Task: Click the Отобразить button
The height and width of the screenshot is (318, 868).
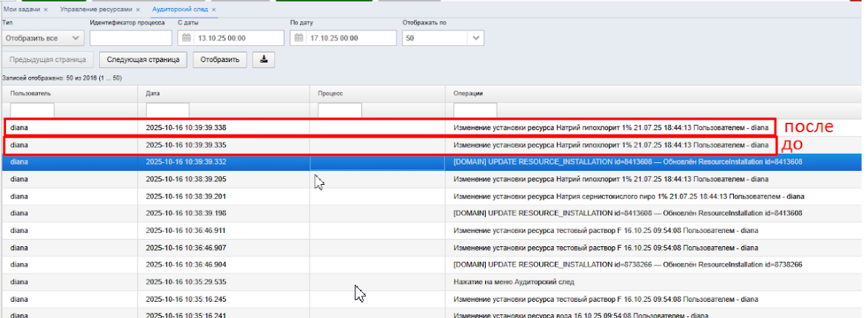Action: click(x=220, y=60)
